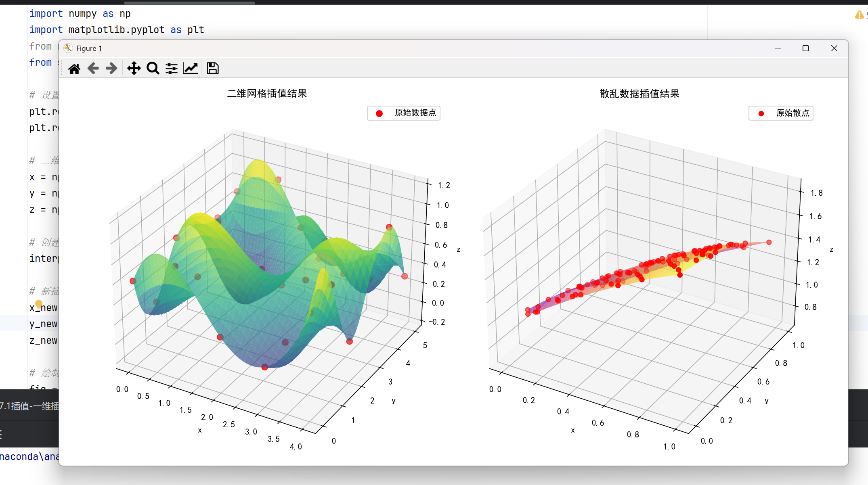The image size is (868, 485).
Task: Click the matplotlib icon in the Figure 1 title bar
Action: 68,48
